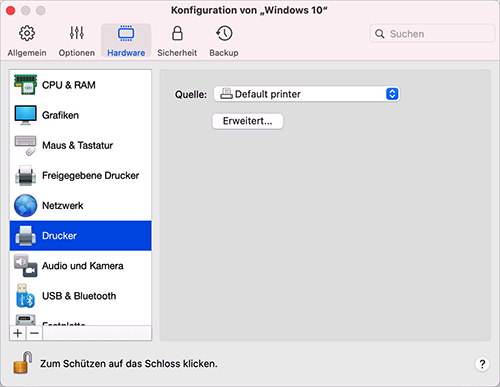Switch to the Backup tab label

224,53
